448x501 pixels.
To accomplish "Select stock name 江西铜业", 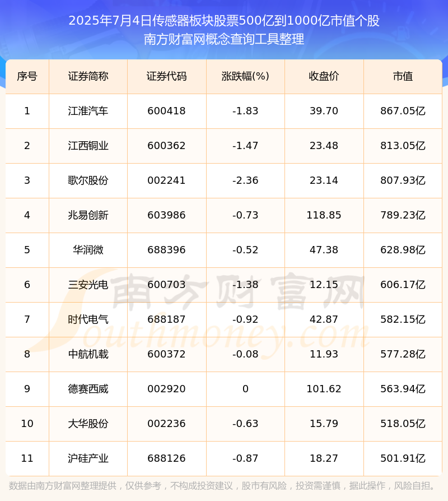I will (x=88, y=146).
